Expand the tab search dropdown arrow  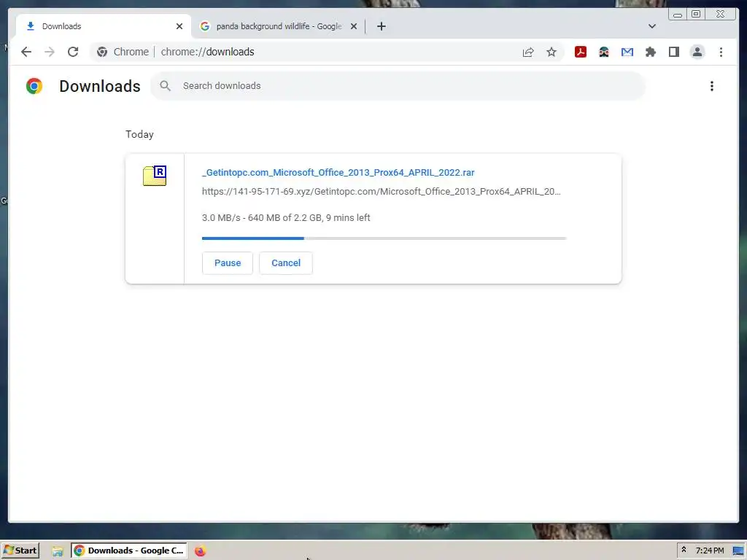[x=651, y=26]
